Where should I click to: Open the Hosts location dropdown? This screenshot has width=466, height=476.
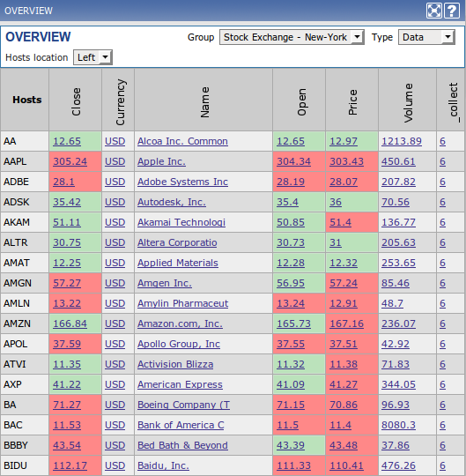coord(92,57)
